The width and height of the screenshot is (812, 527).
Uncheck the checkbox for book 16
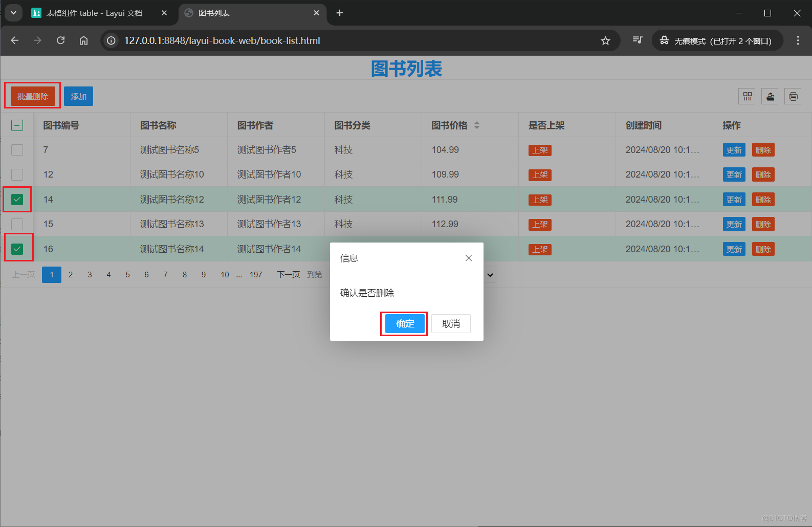coord(17,249)
